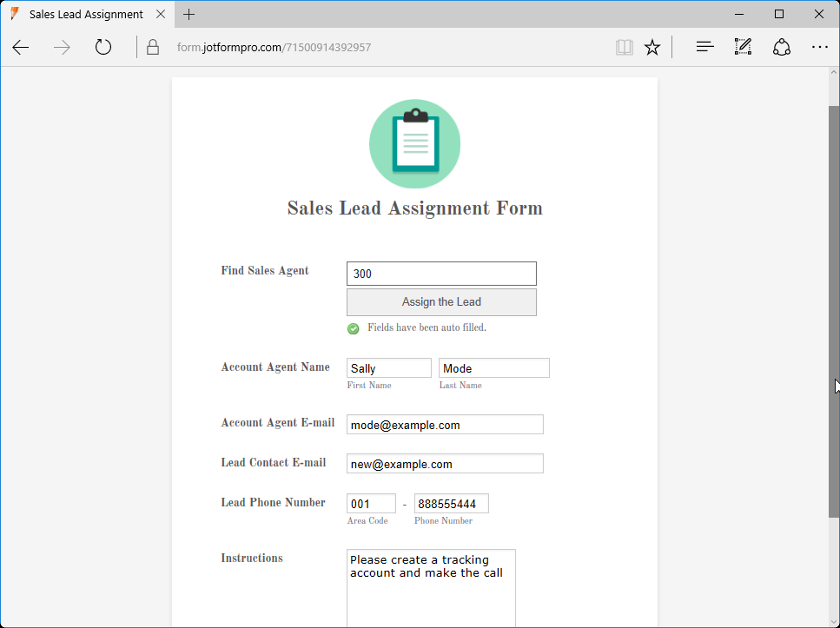This screenshot has width=840, height=628.
Task: Open the browser settings menu
Action: pyautogui.click(x=820, y=47)
